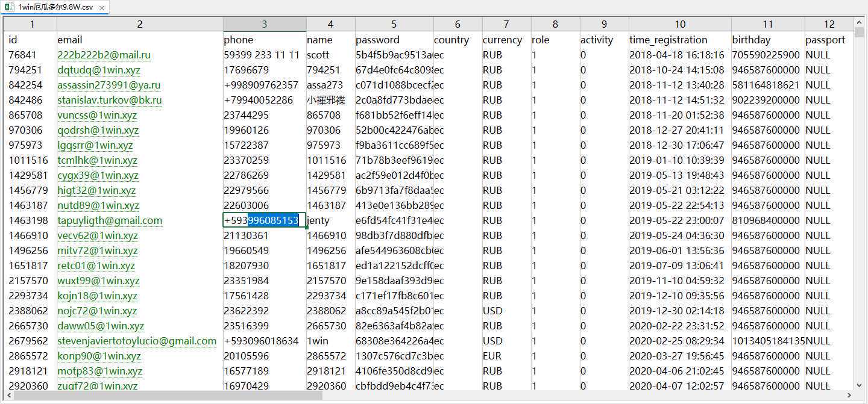Select column 3 header

(265, 24)
